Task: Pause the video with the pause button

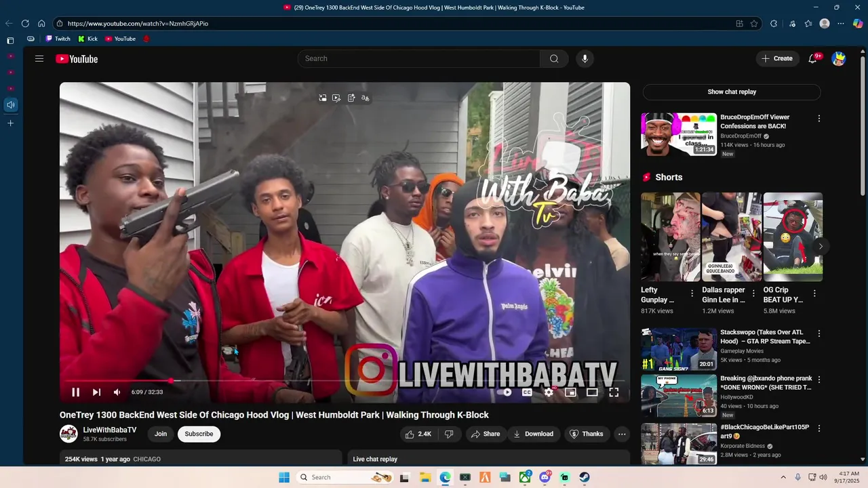Action: coord(76,392)
